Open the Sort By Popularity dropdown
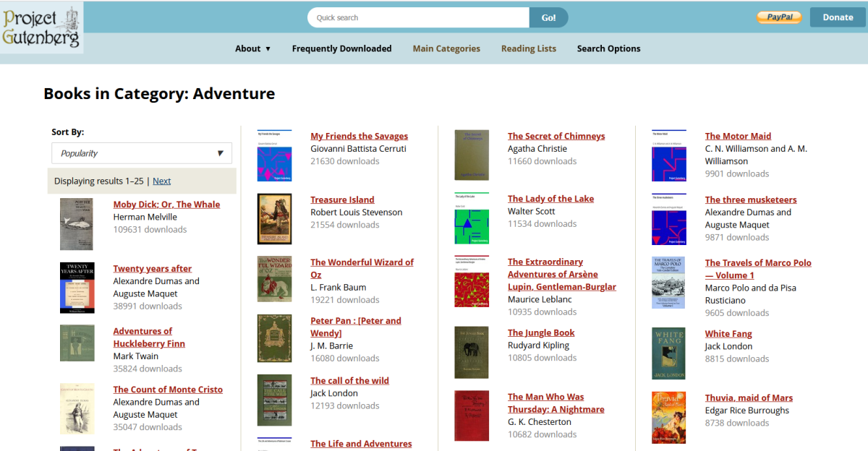The height and width of the screenshot is (451, 868). click(x=142, y=153)
